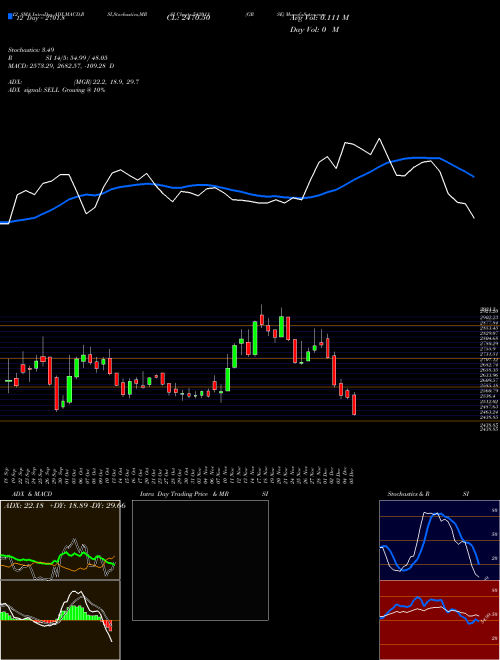Click the empty intraday trading price box

click(x=200, y=560)
